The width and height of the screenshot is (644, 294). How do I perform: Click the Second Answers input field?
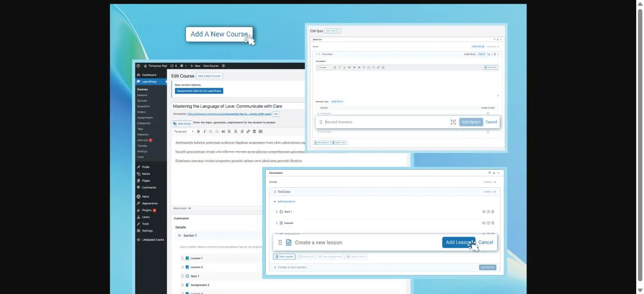coord(386,122)
